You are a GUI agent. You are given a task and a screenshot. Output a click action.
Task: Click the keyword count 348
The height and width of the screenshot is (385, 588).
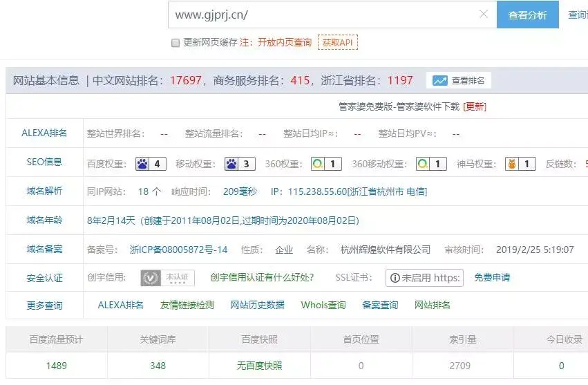coord(158,366)
